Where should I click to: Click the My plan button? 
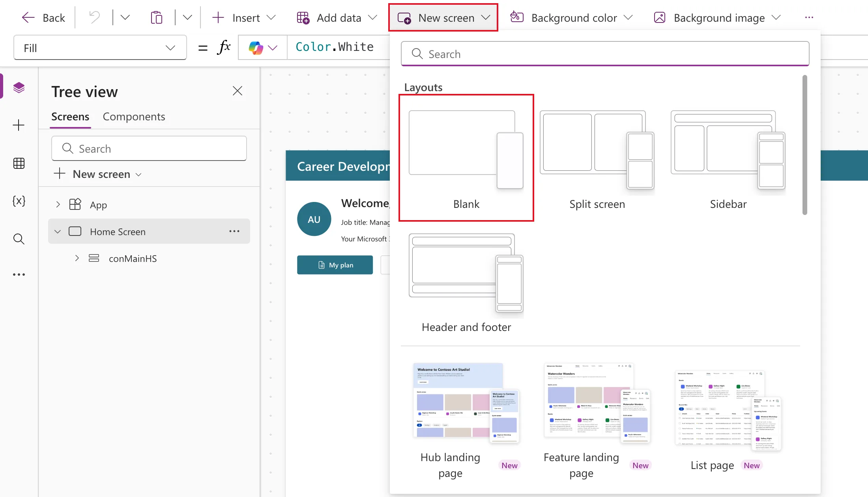[x=335, y=265]
